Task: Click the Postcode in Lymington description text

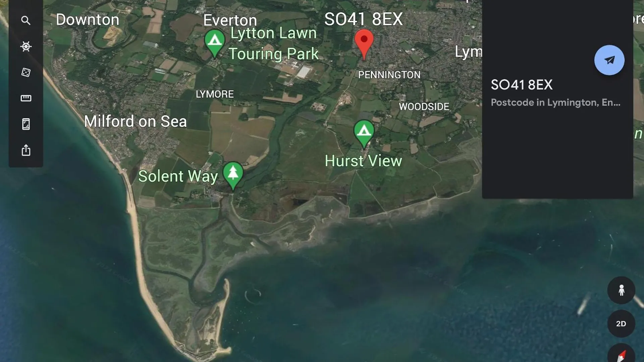Action: [x=555, y=102]
